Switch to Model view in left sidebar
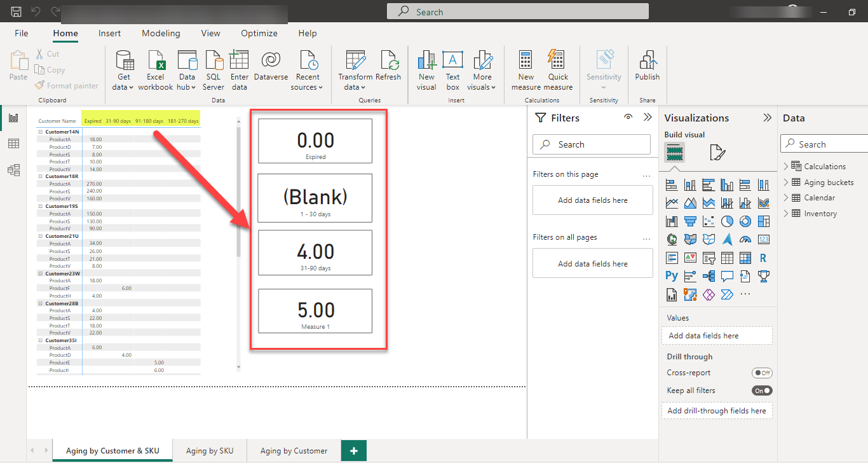The width and height of the screenshot is (868, 463). coord(13,170)
